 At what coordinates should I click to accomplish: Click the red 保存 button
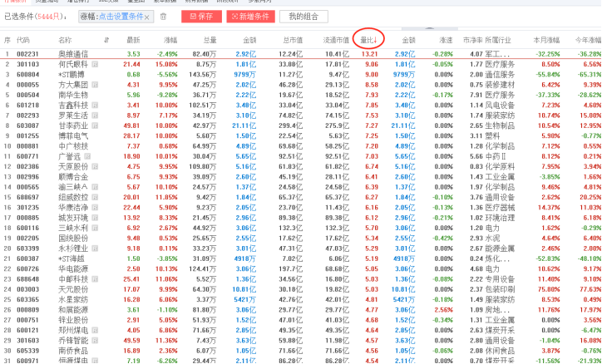(x=201, y=17)
